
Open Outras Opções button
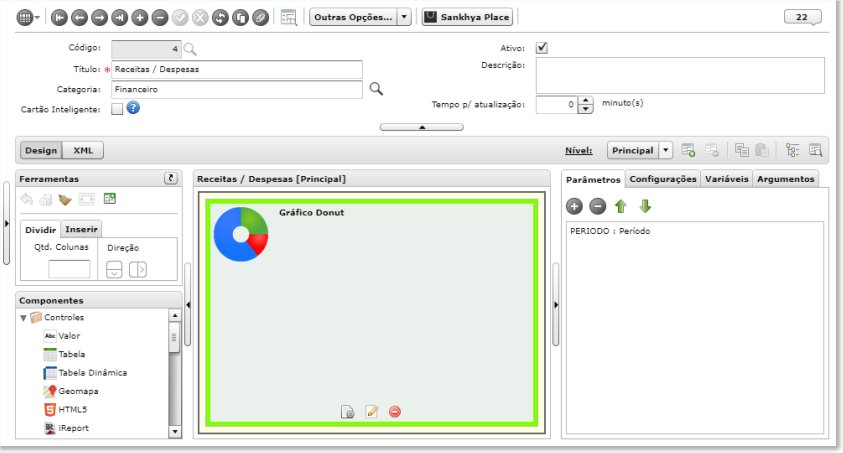pyautogui.click(x=353, y=17)
